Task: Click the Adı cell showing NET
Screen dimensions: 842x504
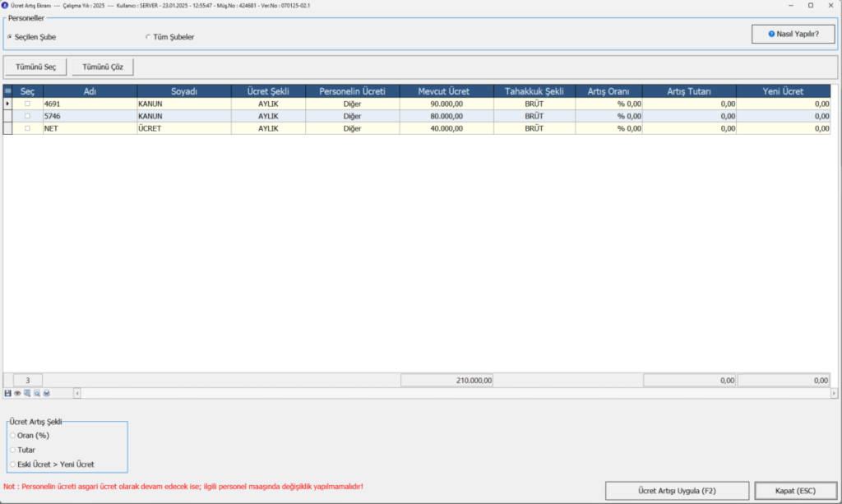Action: (90, 128)
